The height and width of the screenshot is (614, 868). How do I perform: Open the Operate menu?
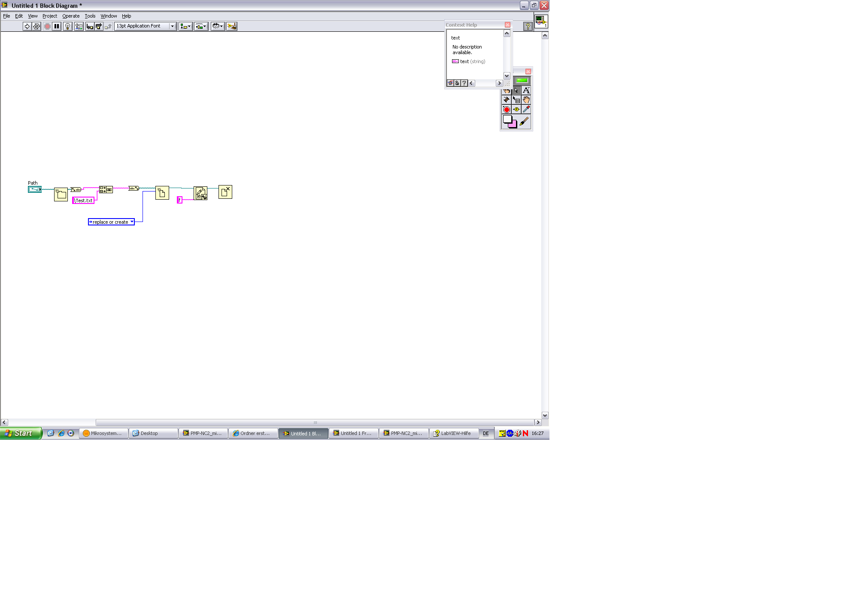(71, 16)
